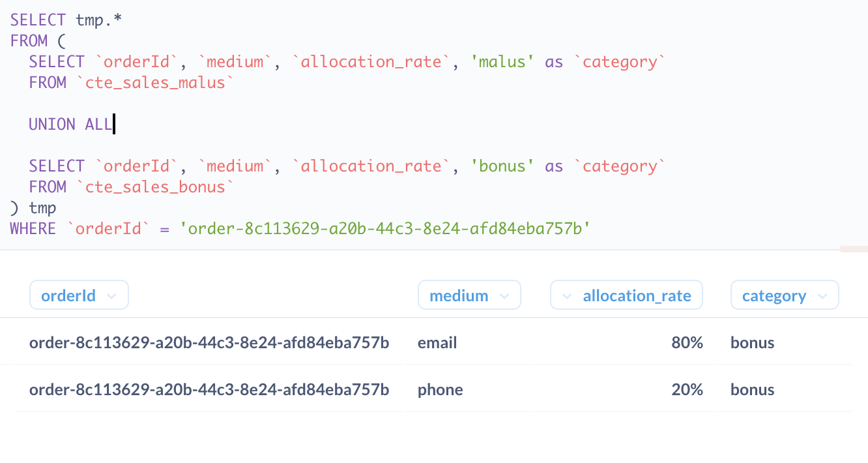Select the category column header
868x463 pixels.
tap(774, 295)
